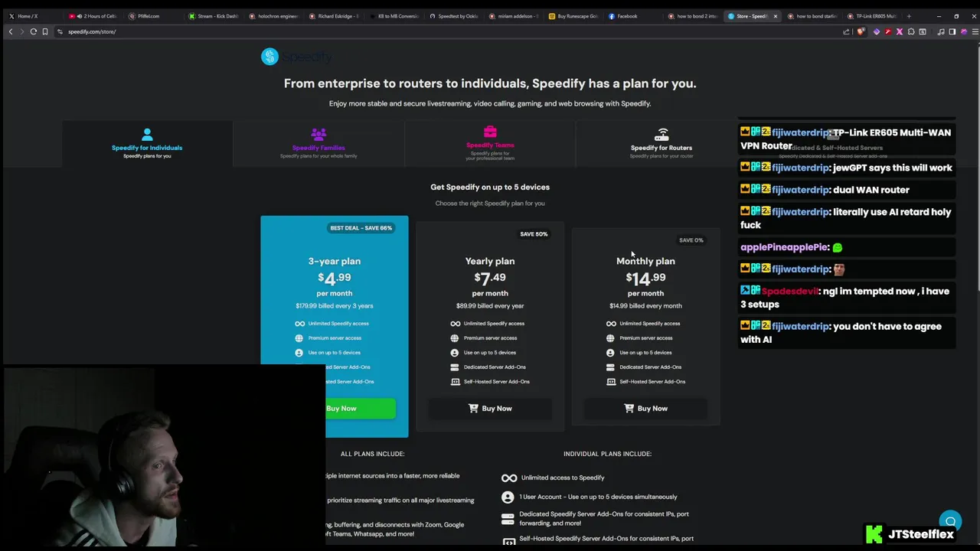The width and height of the screenshot is (980, 551).
Task: Open the browser hamburger main menu
Action: coord(975,31)
